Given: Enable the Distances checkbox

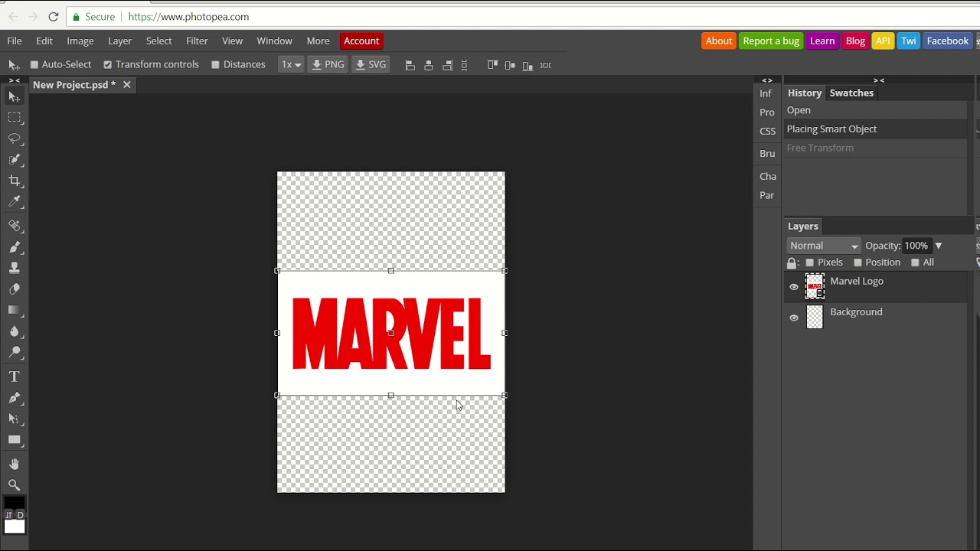Looking at the screenshot, I should [x=215, y=65].
